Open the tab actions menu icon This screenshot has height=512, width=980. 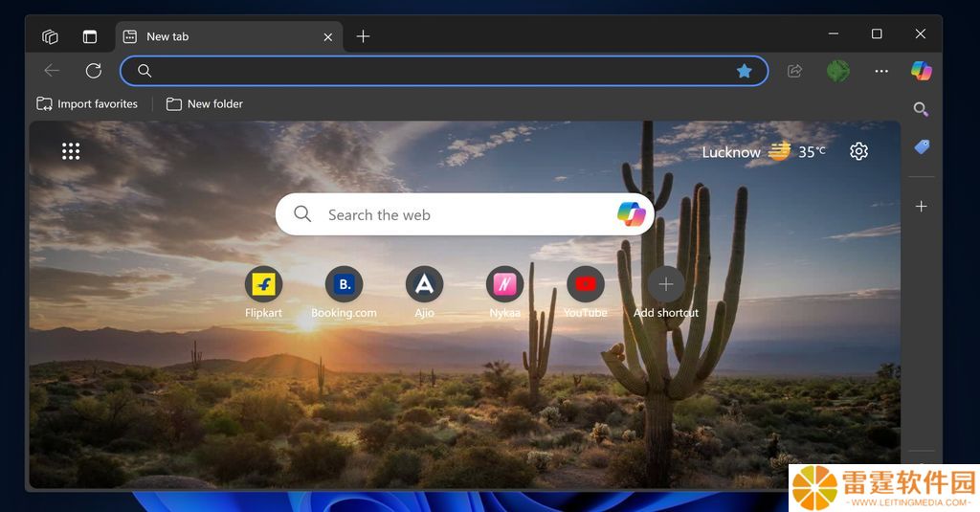click(90, 37)
